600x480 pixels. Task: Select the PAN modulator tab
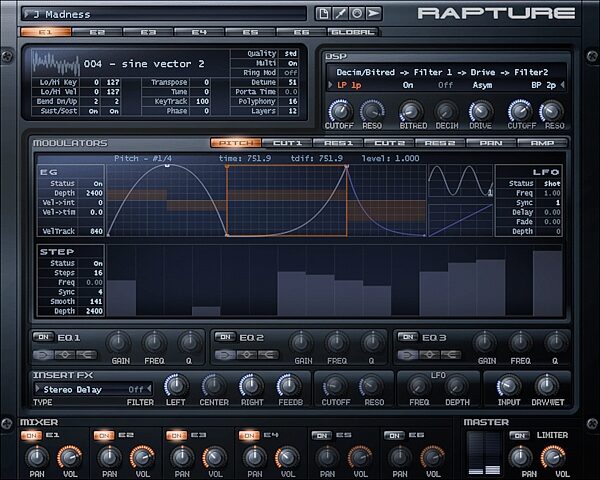tap(491, 143)
